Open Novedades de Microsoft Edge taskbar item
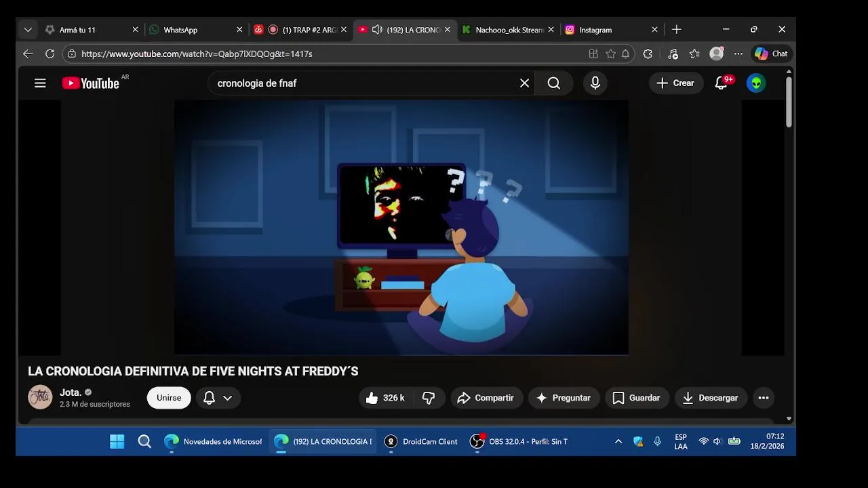This screenshot has height=488, width=868. coord(213,441)
